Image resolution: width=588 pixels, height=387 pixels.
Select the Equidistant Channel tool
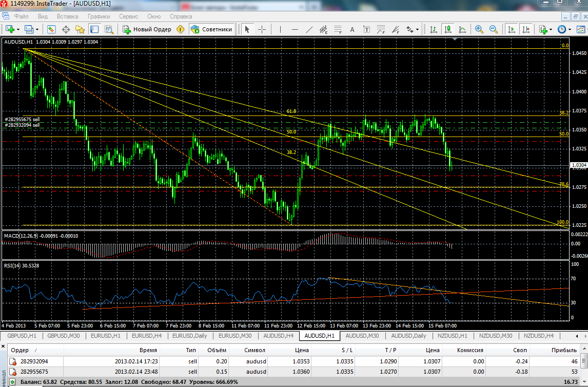pyautogui.click(x=323, y=29)
